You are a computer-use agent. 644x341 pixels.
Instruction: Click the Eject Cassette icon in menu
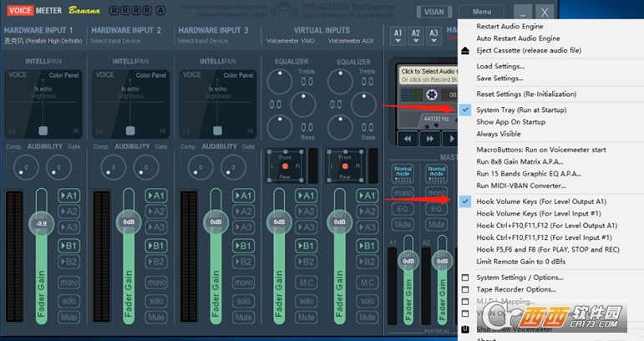(x=465, y=50)
